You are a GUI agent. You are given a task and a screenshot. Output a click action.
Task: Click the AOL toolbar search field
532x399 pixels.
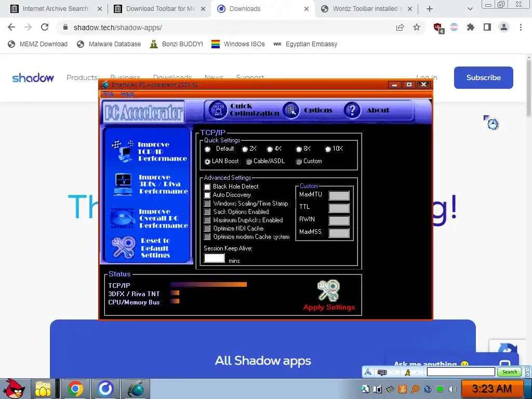coord(461,372)
